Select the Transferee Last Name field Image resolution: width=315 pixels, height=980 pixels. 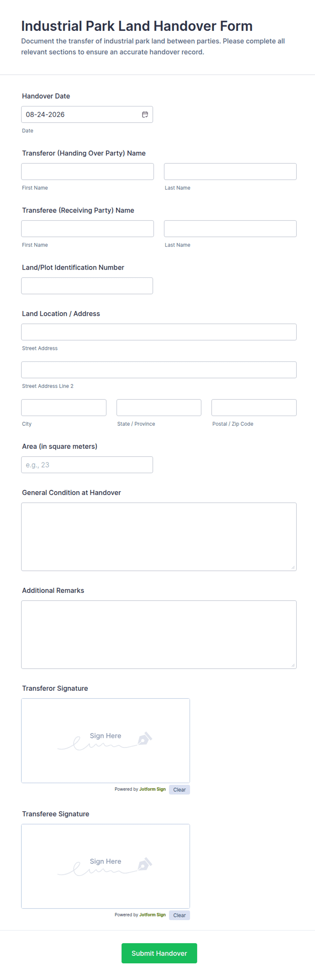click(x=230, y=229)
